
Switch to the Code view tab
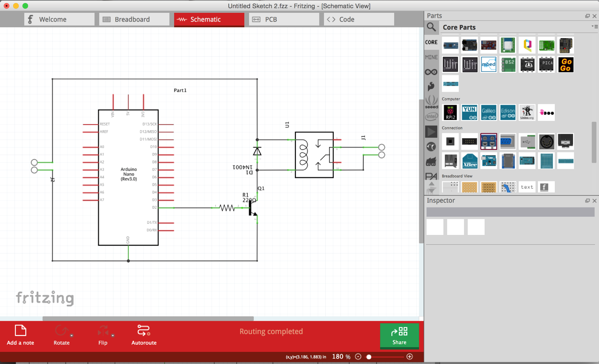359,19
